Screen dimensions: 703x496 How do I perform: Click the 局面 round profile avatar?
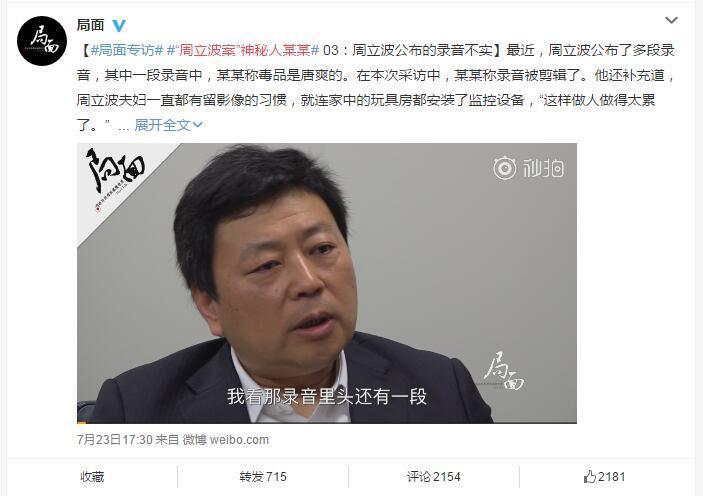coord(42,41)
